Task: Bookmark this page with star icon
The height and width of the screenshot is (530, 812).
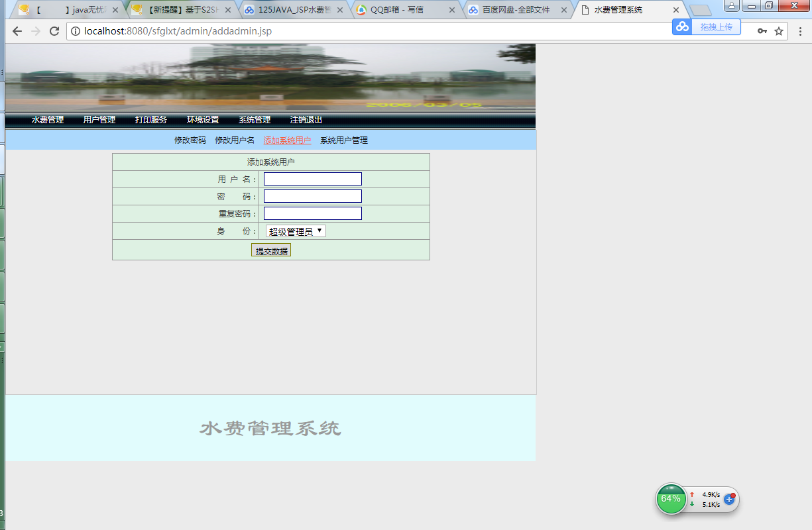Action: [779, 31]
